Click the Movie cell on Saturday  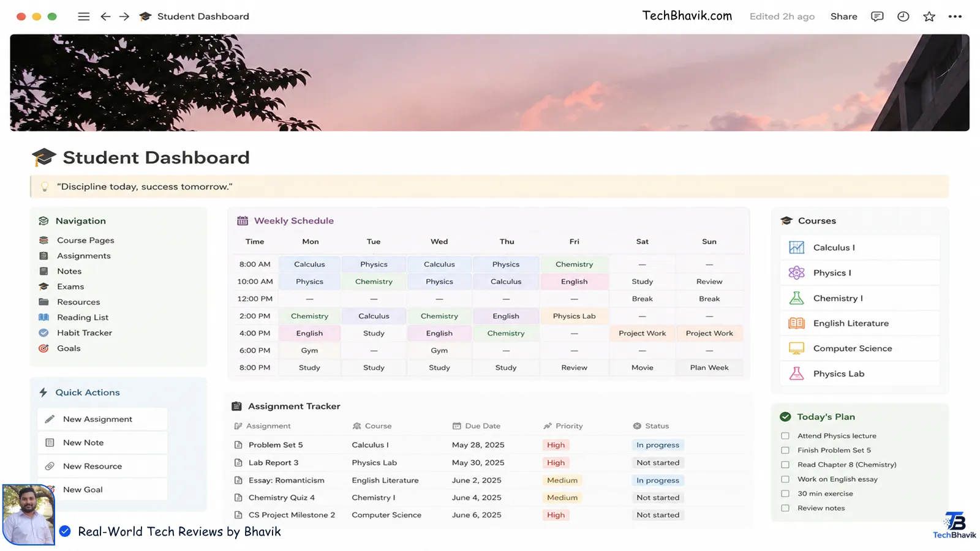642,367
